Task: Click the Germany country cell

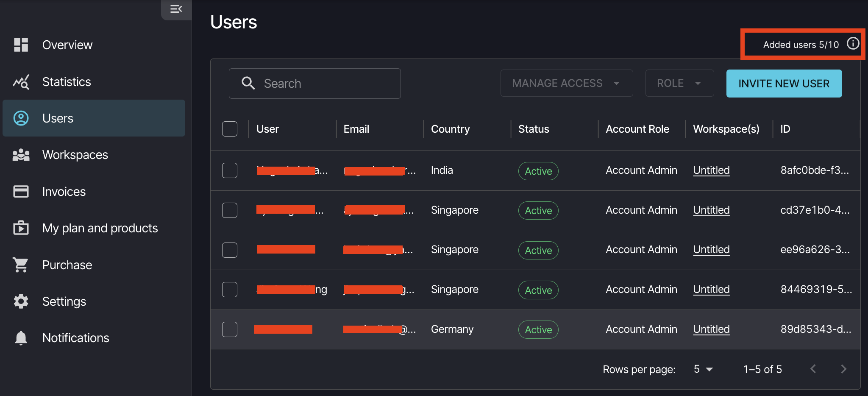Action: coord(452,329)
